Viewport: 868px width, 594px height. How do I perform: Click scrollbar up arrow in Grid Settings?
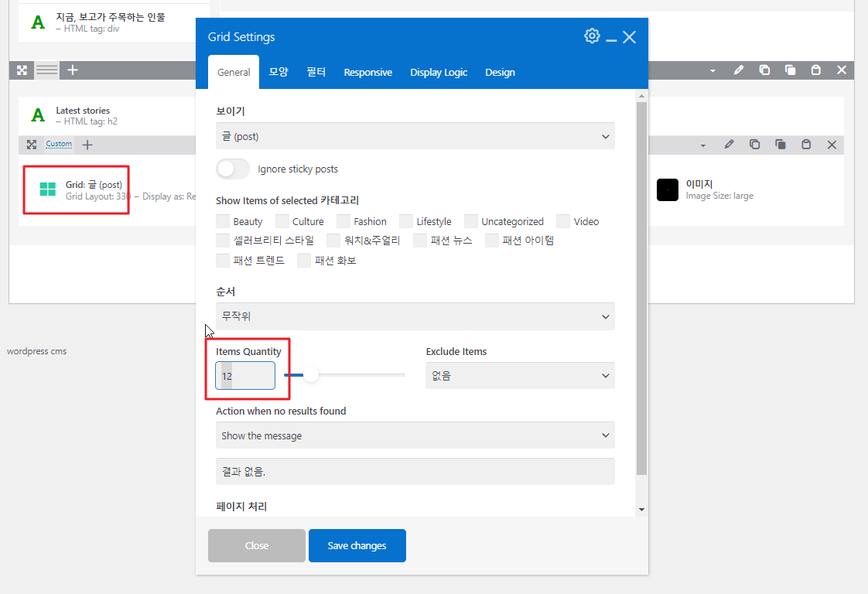coord(641,97)
